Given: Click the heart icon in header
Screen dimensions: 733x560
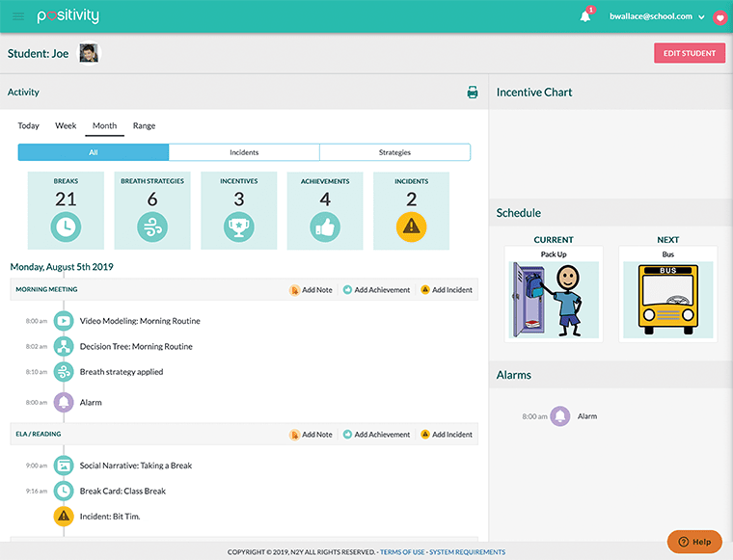Looking at the screenshot, I should pyautogui.click(x=719, y=17).
